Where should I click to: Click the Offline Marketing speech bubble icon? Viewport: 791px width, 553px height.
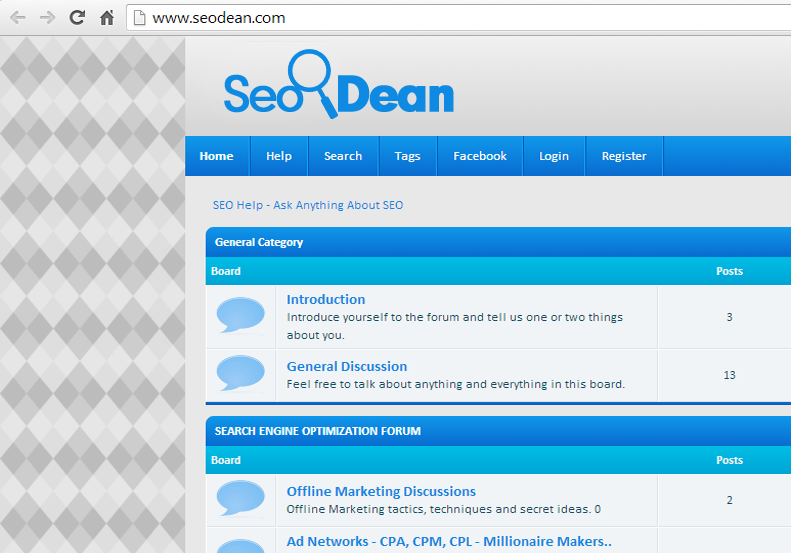[x=241, y=499]
